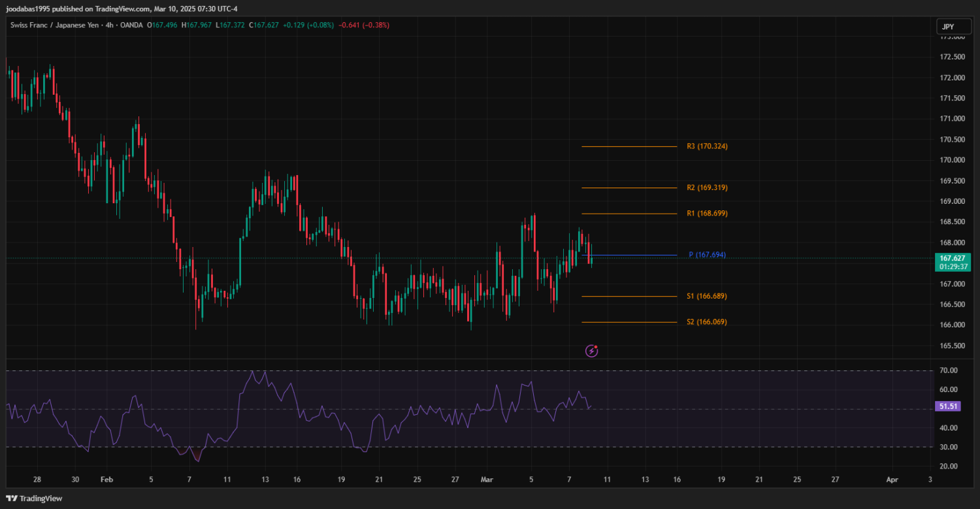
Task: Open the JPY currency selector
Action: pos(948,27)
